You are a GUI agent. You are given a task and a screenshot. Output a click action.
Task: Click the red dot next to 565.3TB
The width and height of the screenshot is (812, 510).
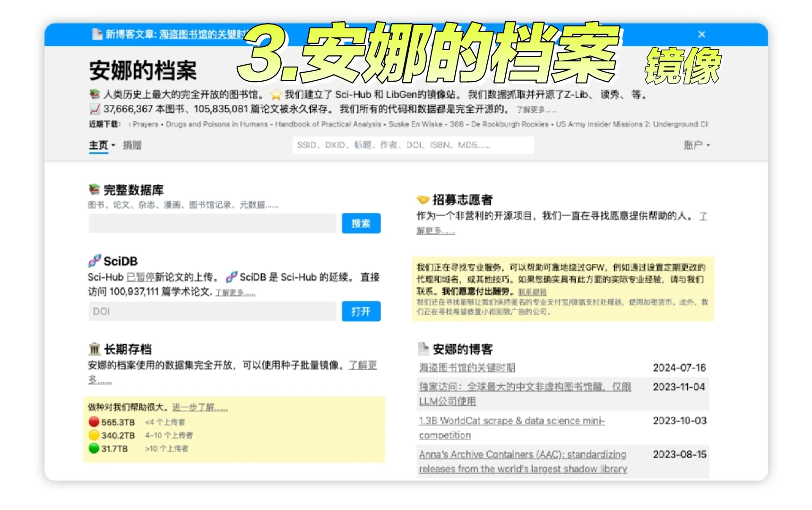coord(94,422)
